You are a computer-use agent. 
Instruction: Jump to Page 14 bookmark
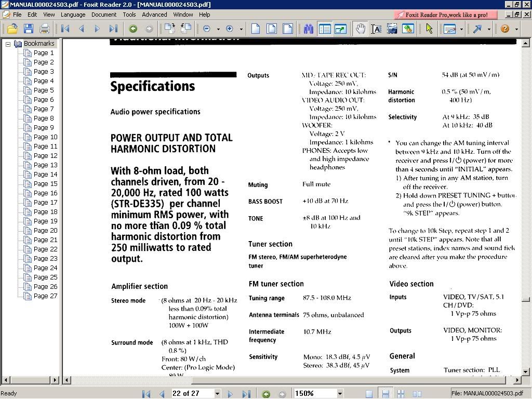click(45, 175)
